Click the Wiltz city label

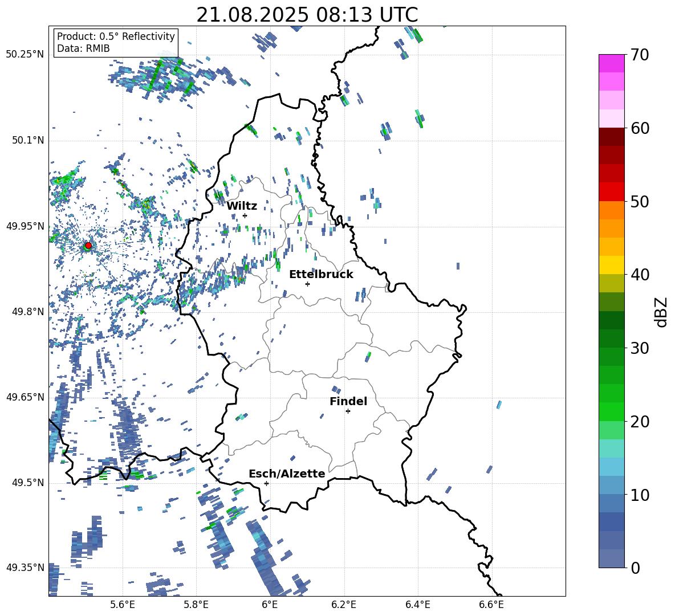(242, 206)
